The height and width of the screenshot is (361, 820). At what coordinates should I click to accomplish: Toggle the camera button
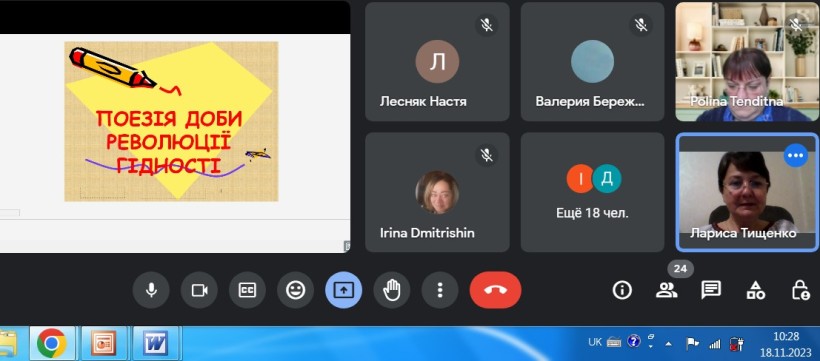pos(199,290)
